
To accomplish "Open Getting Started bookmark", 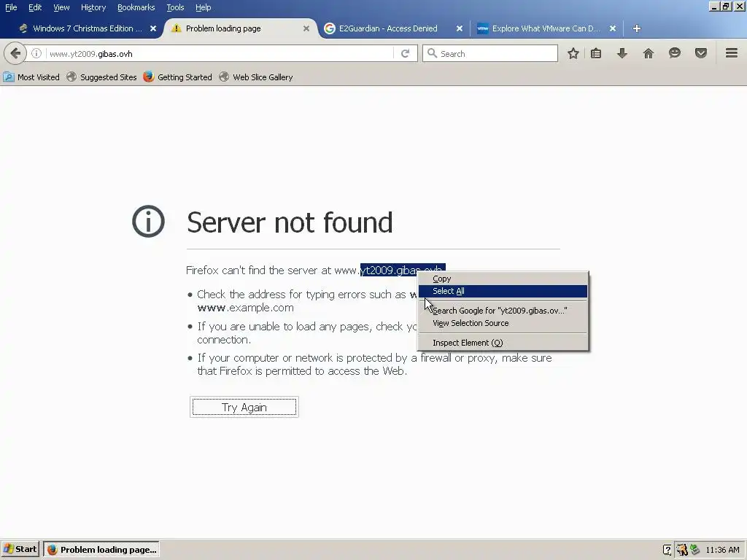I will (x=178, y=77).
